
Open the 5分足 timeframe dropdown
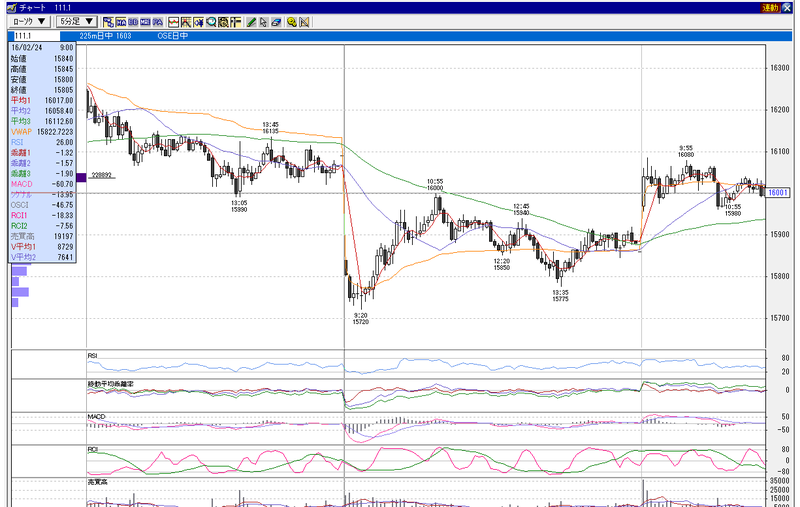[x=76, y=21]
